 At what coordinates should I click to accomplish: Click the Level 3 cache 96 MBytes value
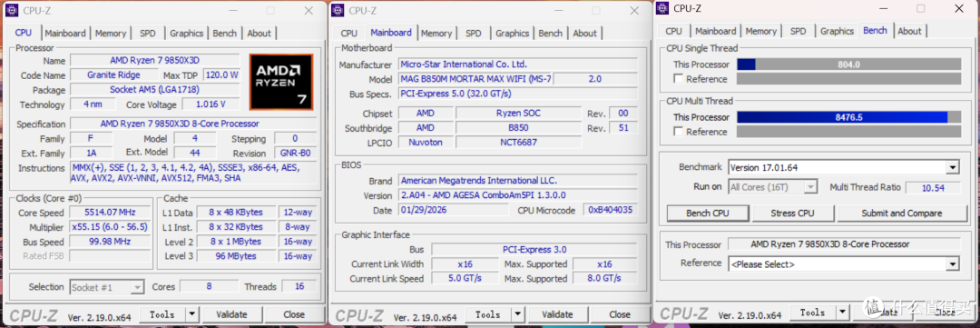tap(236, 256)
